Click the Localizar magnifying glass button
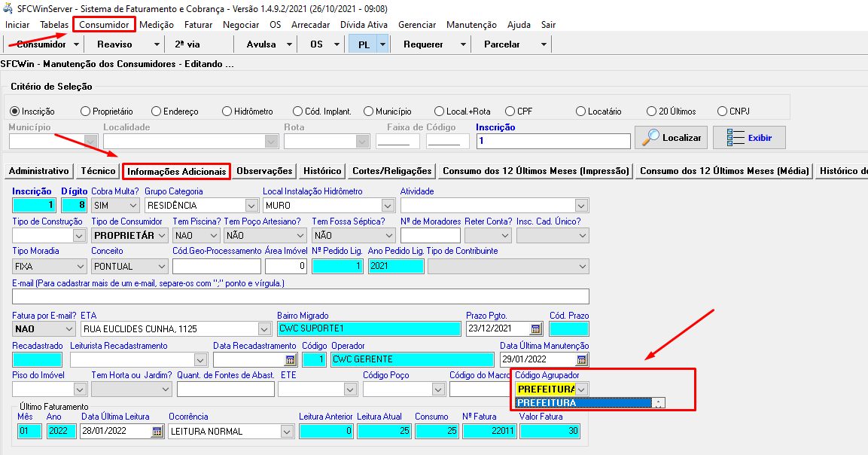Image resolution: width=868 pixels, height=455 pixels. pyautogui.click(x=671, y=138)
